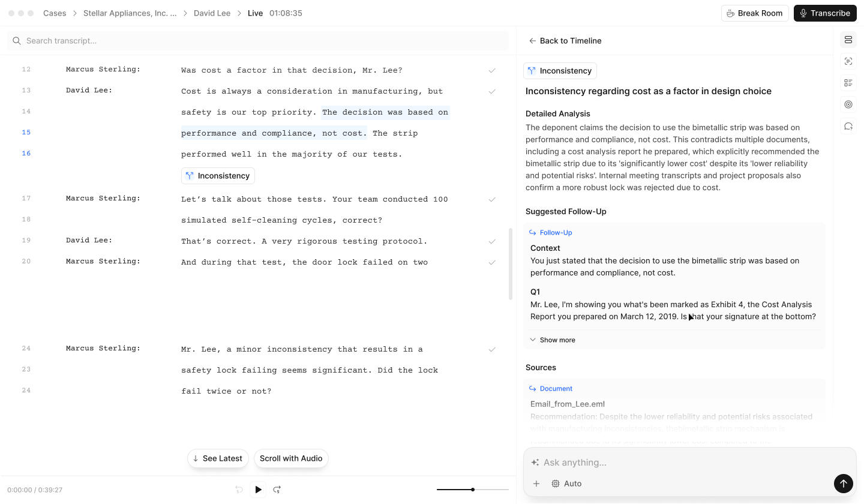Toggle the checkmark on line 19
Image resolution: width=864 pixels, height=504 pixels.
coord(492,241)
